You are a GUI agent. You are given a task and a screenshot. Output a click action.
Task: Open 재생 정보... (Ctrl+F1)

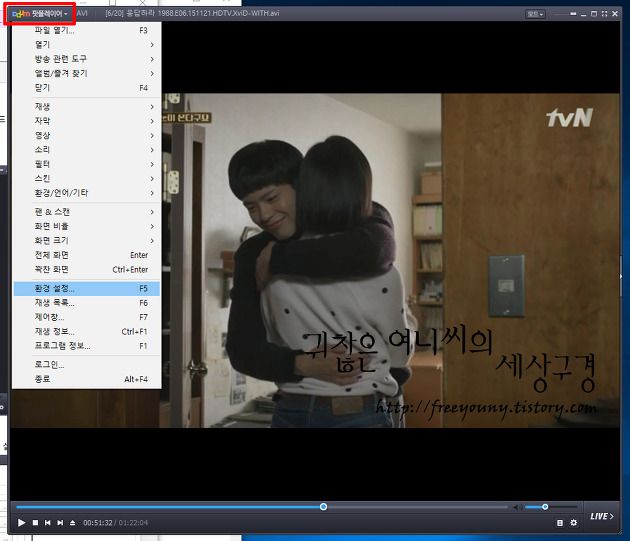[87, 332]
